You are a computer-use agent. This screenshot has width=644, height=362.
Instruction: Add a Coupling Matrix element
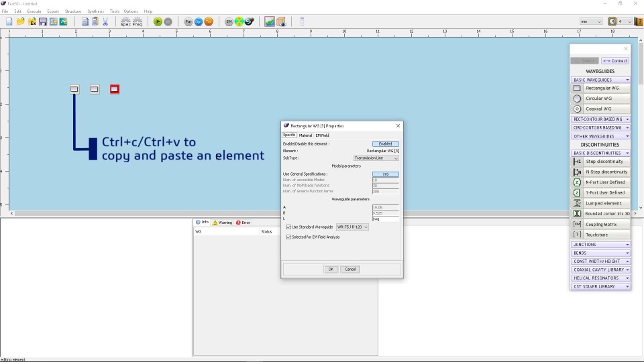tap(600, 224)
